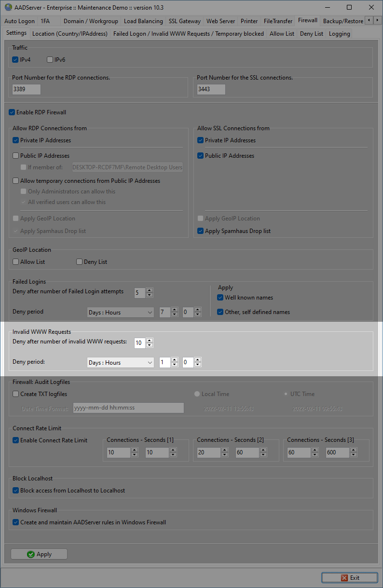Image resolution: width=383 pixels, height=588 pixels.
Task: Click the AADServer globe icon in title bar
Action: (x=8, y=7)
